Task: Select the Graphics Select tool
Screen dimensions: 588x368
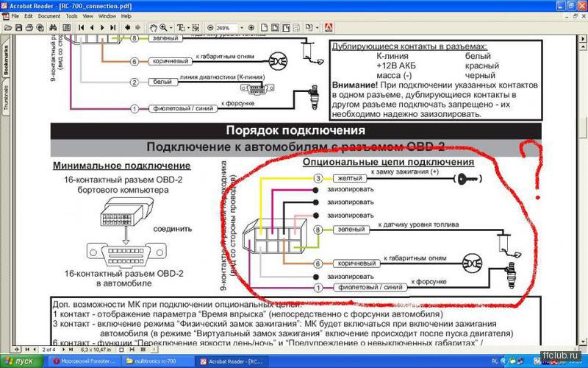Action: click(196, 28)
